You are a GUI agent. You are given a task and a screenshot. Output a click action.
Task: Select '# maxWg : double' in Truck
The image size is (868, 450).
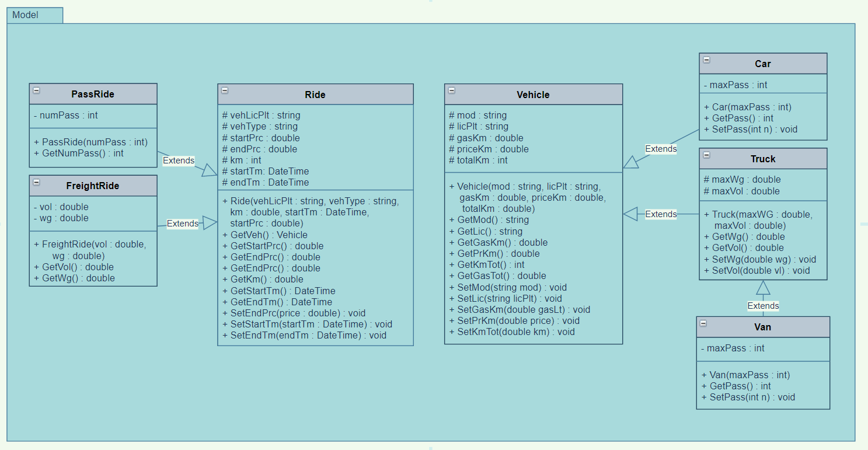pyautogui.click(x=742, y=179)
